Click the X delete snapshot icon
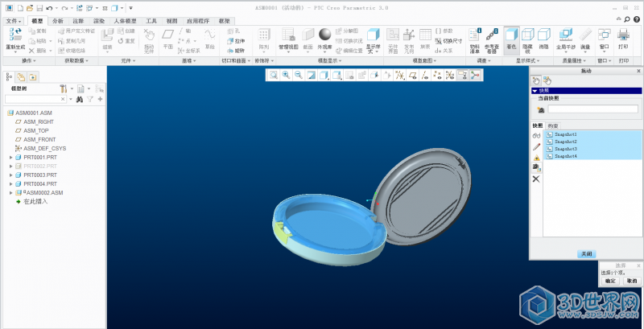 (536, 179)
